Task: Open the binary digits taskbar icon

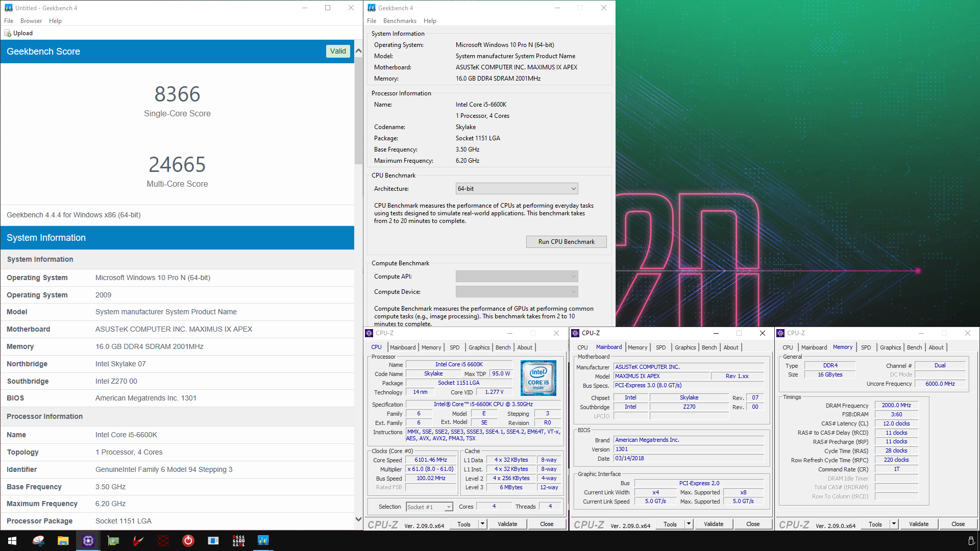Action: pyautogui.click(x=238, y=541)
